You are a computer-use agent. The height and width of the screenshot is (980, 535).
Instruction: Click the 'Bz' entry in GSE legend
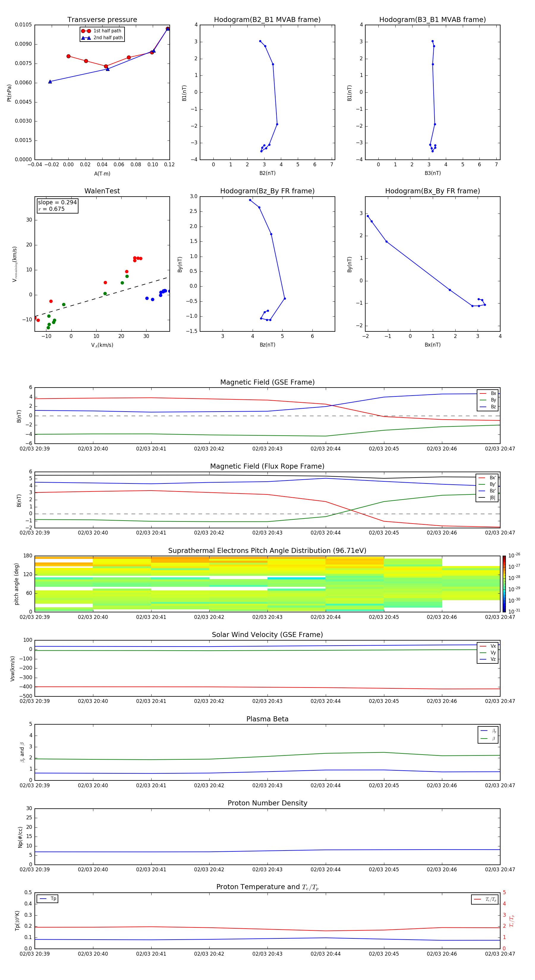488,407
